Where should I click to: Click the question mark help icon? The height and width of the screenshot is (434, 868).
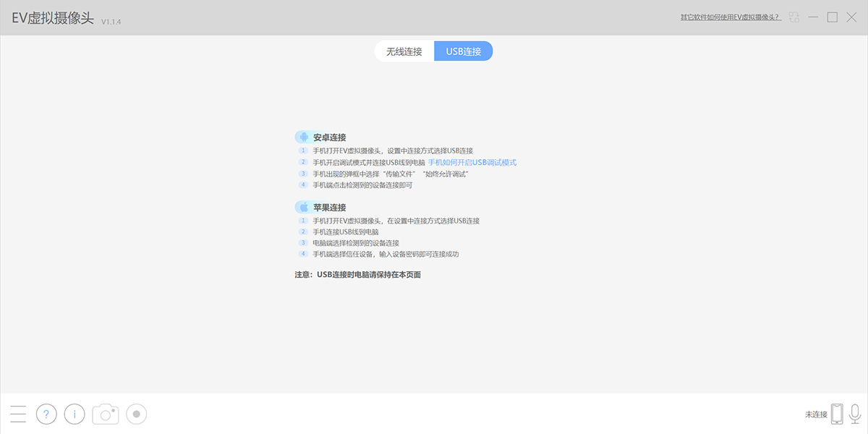click(x=46, y=414)
